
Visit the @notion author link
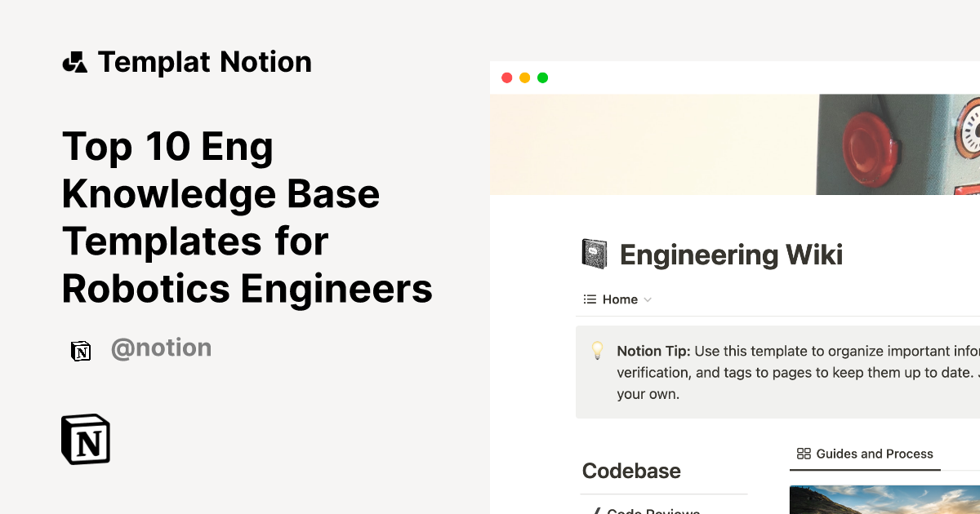pos(161,348)
